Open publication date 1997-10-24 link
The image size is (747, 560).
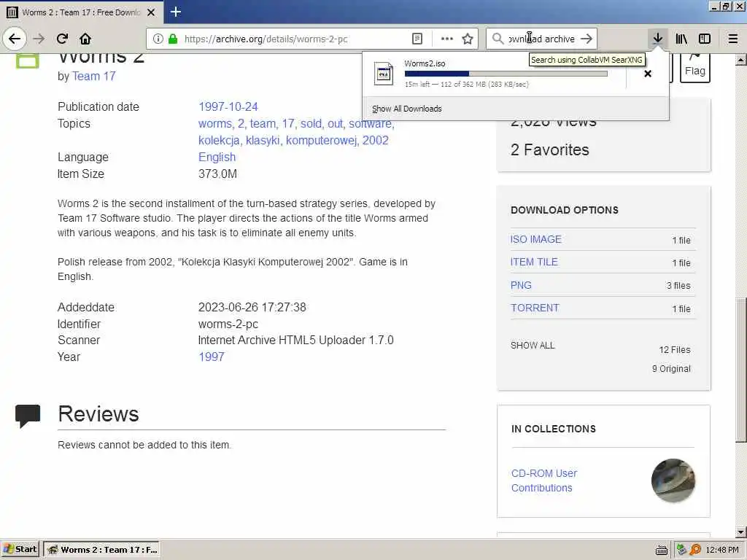(228, 106)
